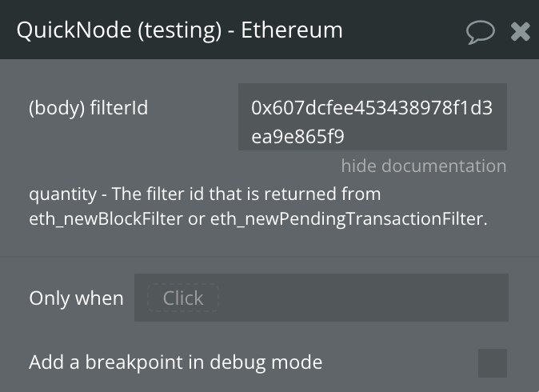Open the comment speech bubble icon
This screenshot has width=539, height=392.
click(x=481, y=31)
